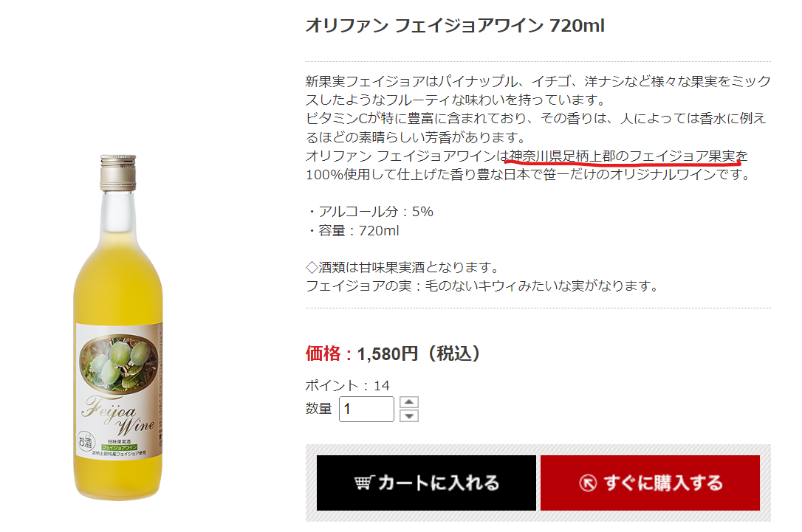
Task: Decrease quantity with the down arrow
Action: [x=408, y=415]
